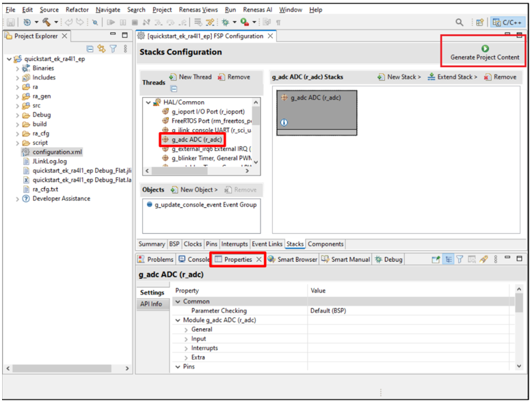
Task: Click Generate Project Content button
Action: [484, 53]
